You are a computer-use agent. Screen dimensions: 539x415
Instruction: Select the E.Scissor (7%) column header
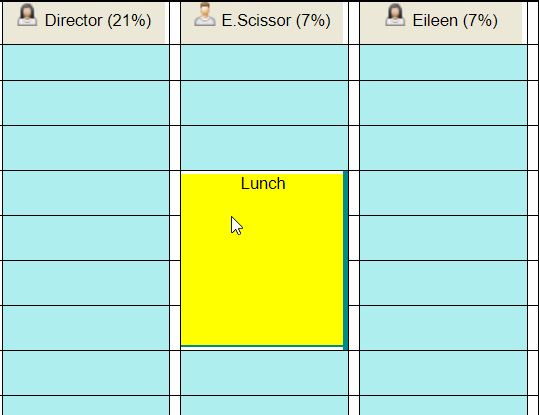click(x=262, y=23)
